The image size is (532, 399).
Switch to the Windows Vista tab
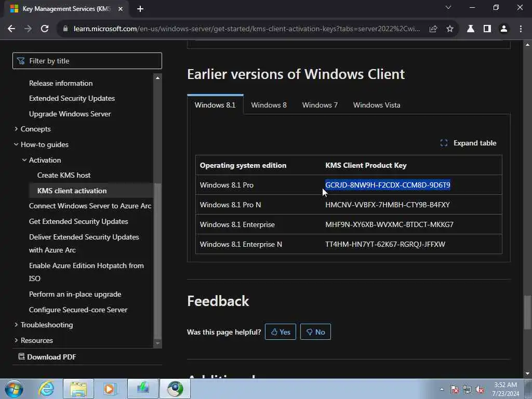pos(377,105)
